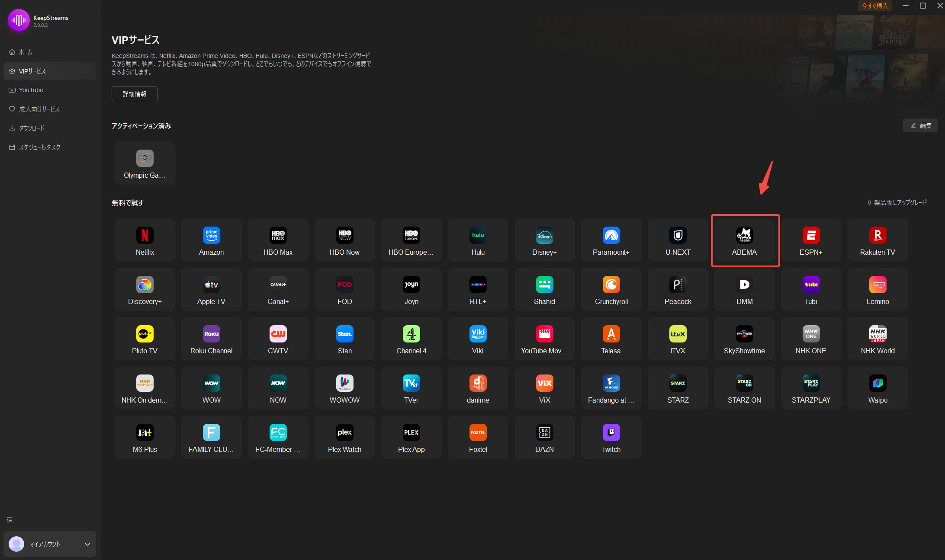Launch the DAZN service icon
Image resolution: width=945 pixels, height=560 pixels.
[544, 438]
